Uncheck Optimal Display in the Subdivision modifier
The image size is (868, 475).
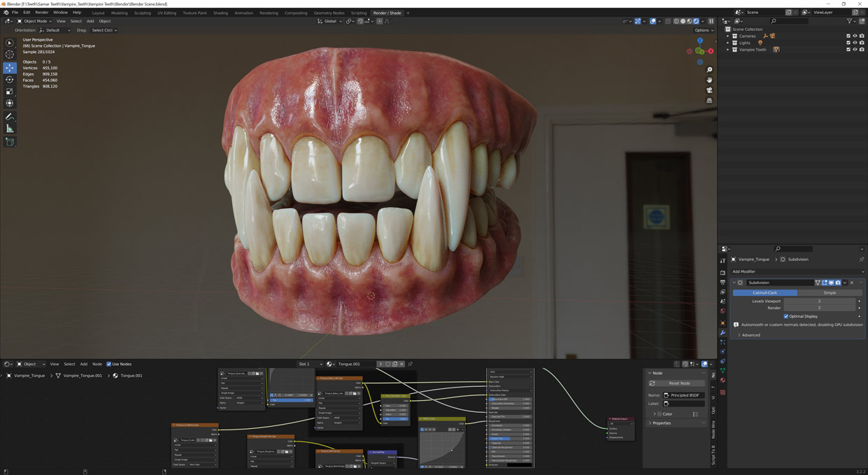pyautogui.click(x=785, y=316)
